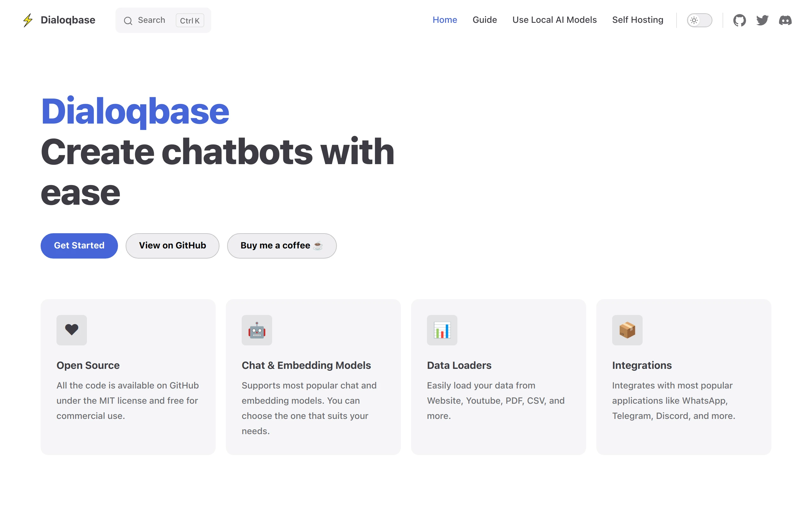This screenshot has width=812, height=507.
Task: Click the package box icon on Integrations card
Action: [627, 330]
